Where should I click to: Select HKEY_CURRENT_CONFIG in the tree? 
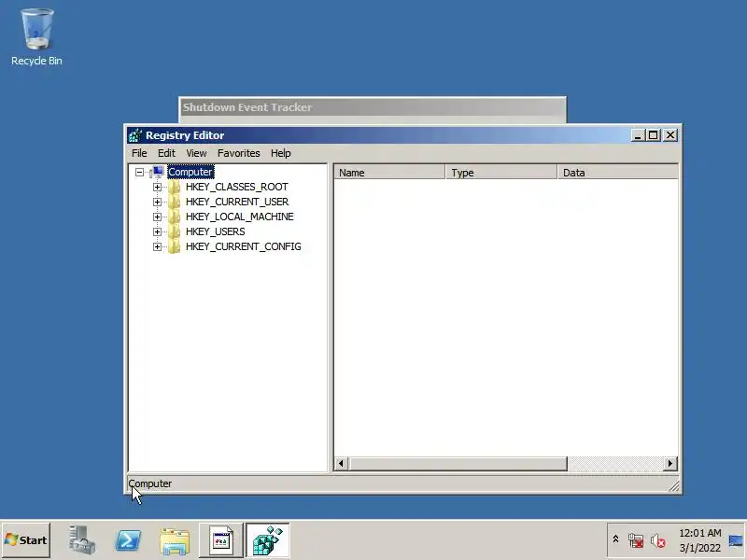[244, 246]
